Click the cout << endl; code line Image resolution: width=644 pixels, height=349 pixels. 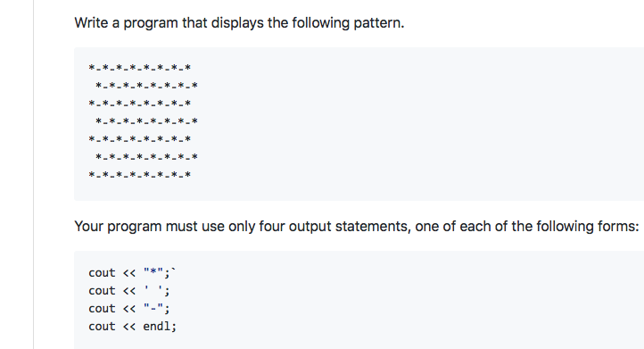(x=132, y=327)
